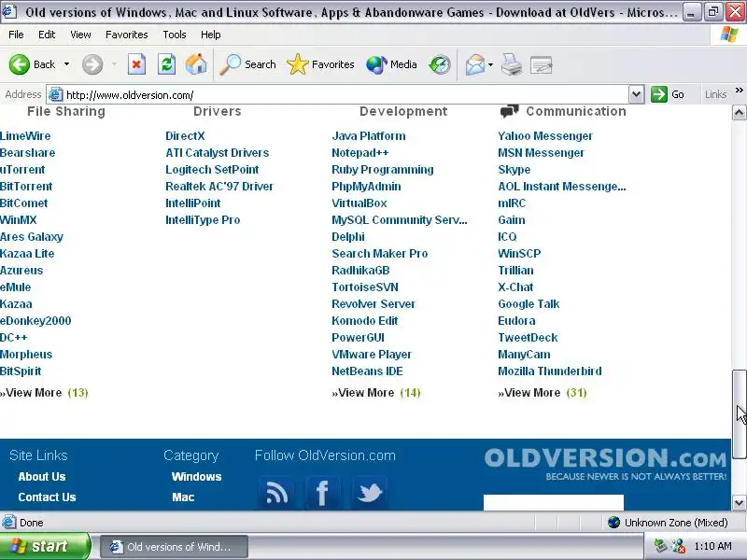
Task: Click the white footer search box
Action: click(554, 502)
